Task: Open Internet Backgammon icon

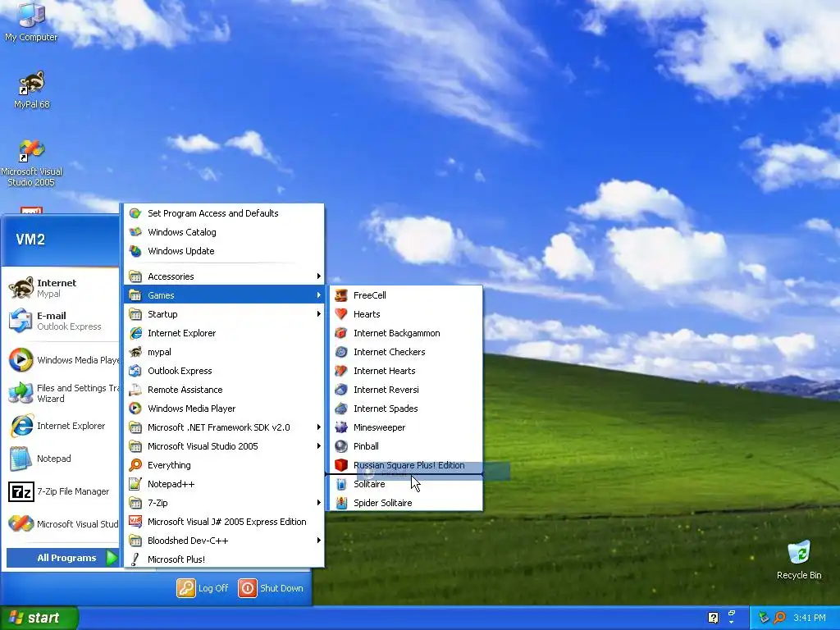Action: [x=341, y=333]
